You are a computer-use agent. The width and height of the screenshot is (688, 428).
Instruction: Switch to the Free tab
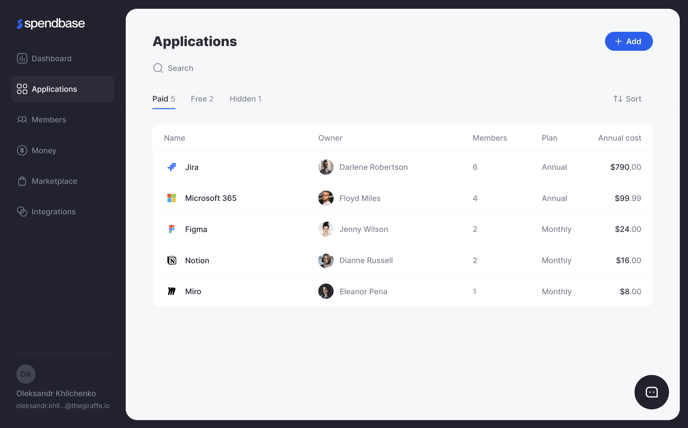tap(202, 99)
